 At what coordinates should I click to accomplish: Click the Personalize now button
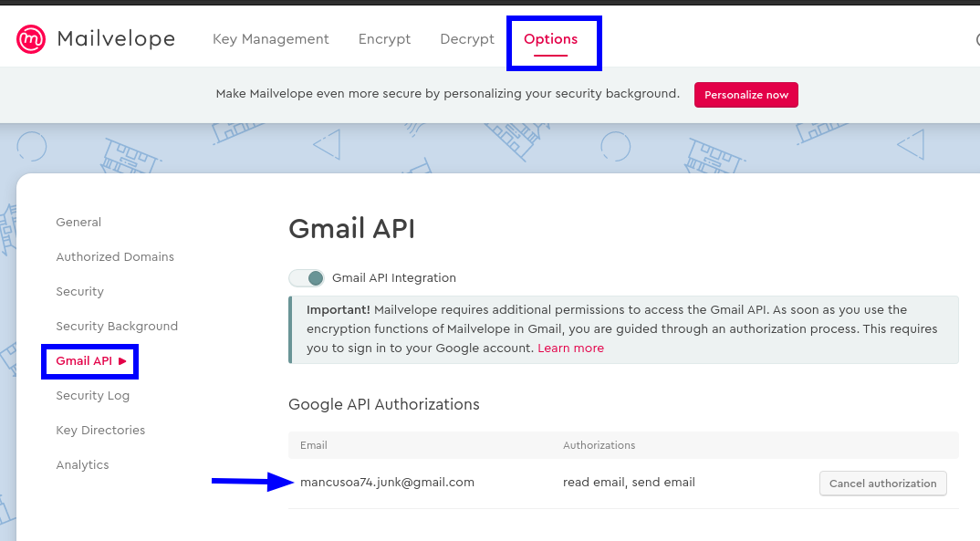tap(746, 95)
